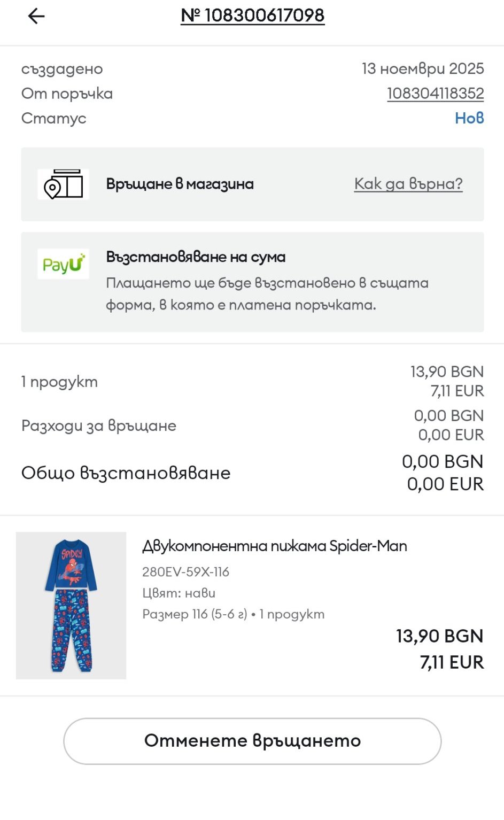
Task: Tap the creation date 13 ноември 2025
Action: 422,69
